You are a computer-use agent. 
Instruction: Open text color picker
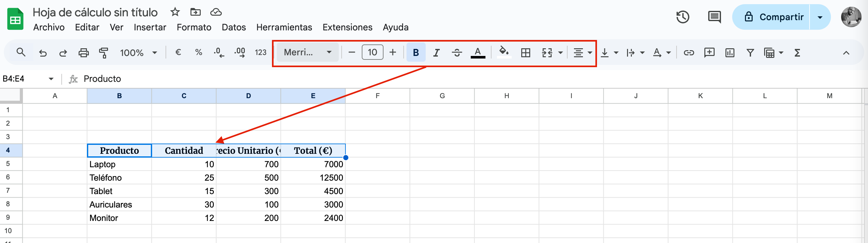477,52
